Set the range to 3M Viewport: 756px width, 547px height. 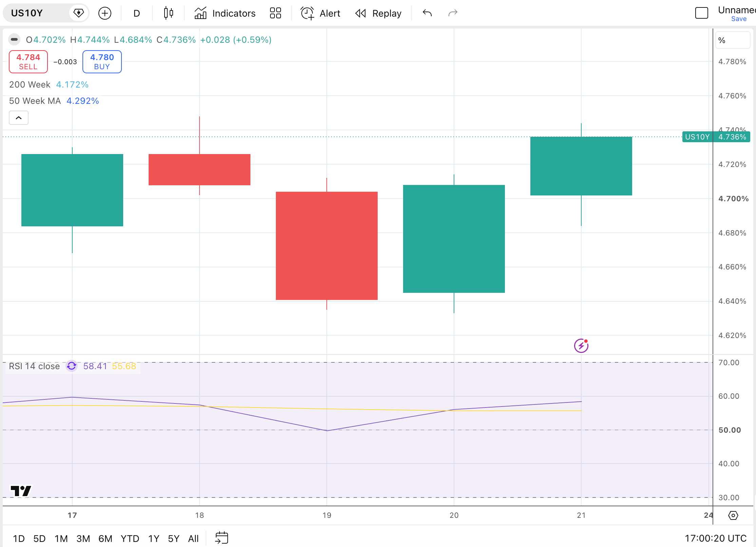tap(83, 539)
